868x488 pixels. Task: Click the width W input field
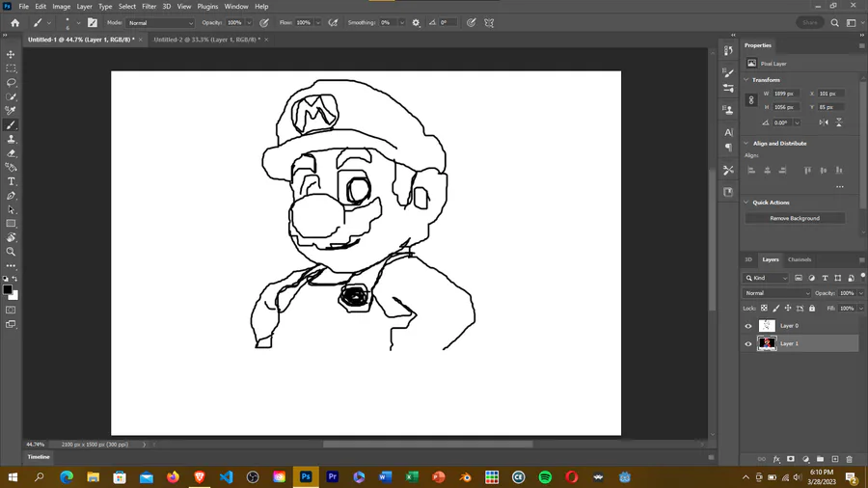785,94
